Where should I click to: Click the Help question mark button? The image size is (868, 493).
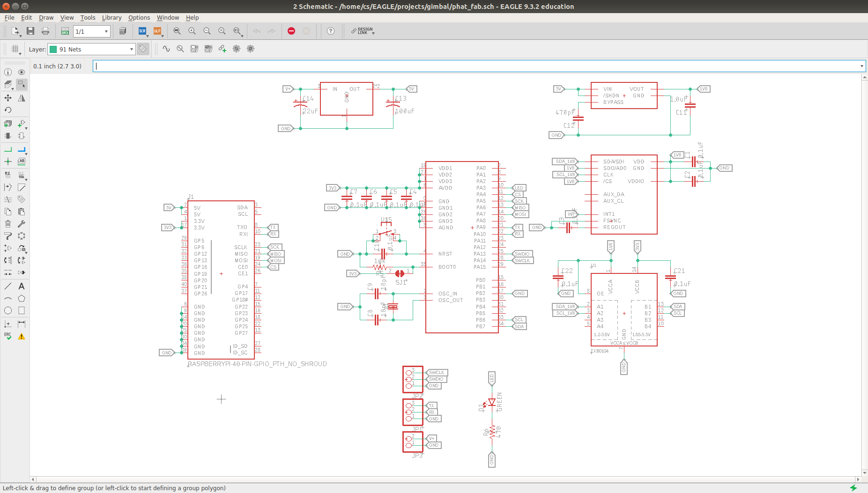click(x=331, y=31)
